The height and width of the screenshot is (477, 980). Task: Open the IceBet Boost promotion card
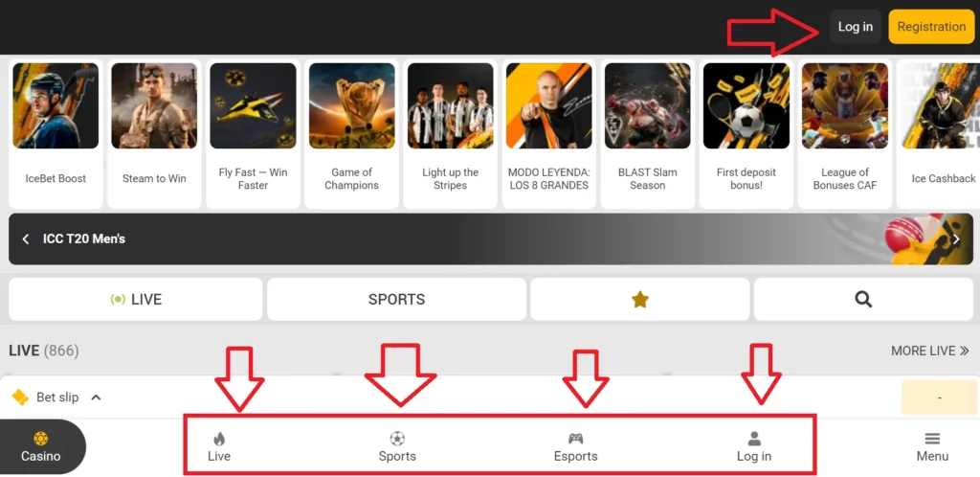(x=56, y=134)
